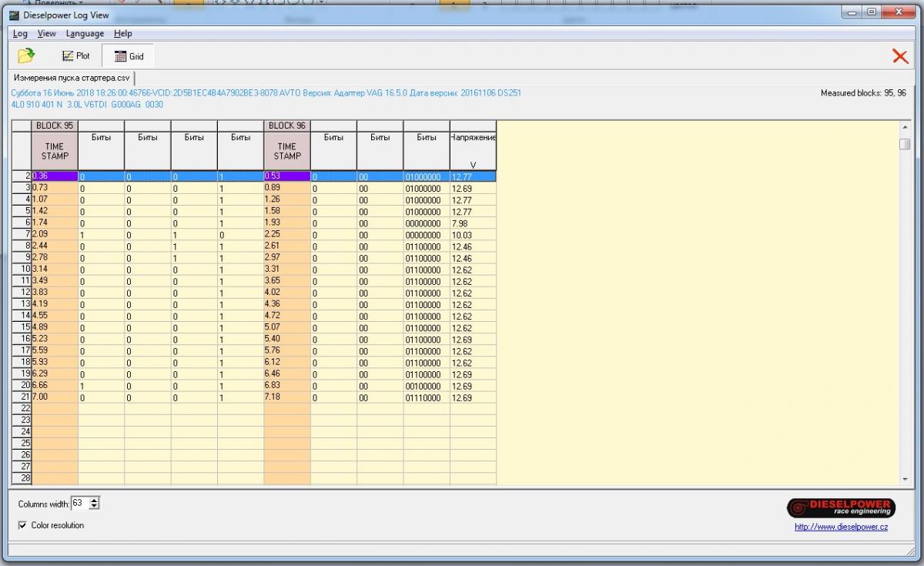Image resolution: width=924 pixels, height=566 pixels.
Task: Open the Log menu
Action: point(20,34)
